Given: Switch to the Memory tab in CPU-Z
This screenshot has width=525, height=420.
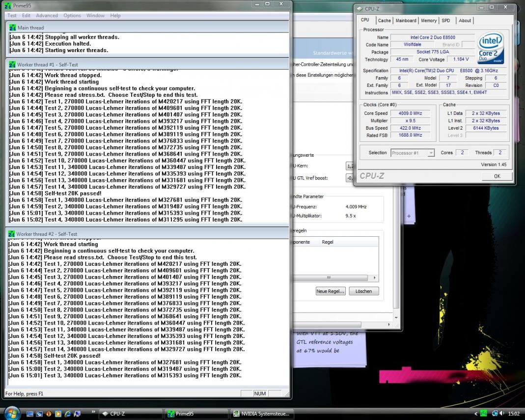Looking at the screenshot, I should coord(429,21).
